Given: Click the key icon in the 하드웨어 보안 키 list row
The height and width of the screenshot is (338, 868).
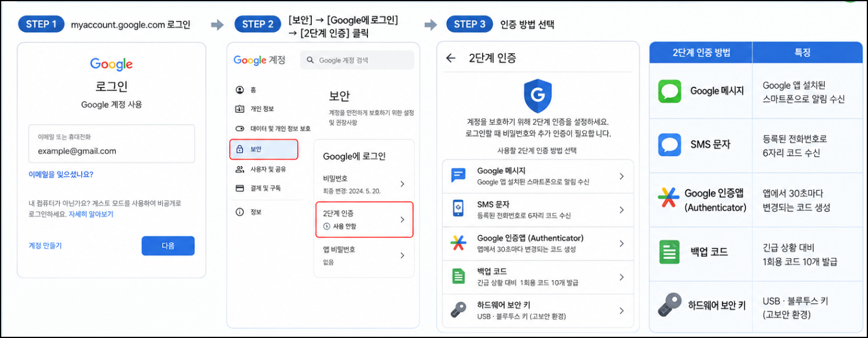Looking at the screenshot, I should point(458,310).
